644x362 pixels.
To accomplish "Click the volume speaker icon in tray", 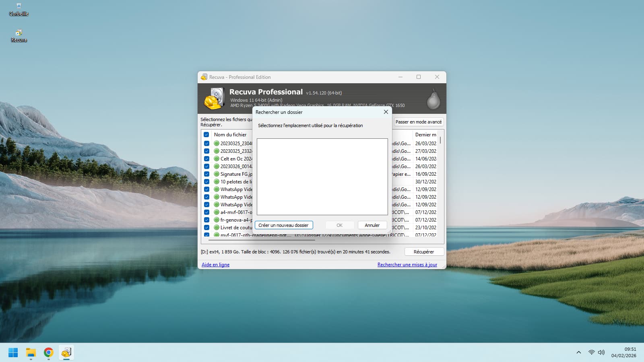I will tap(601, 352).
